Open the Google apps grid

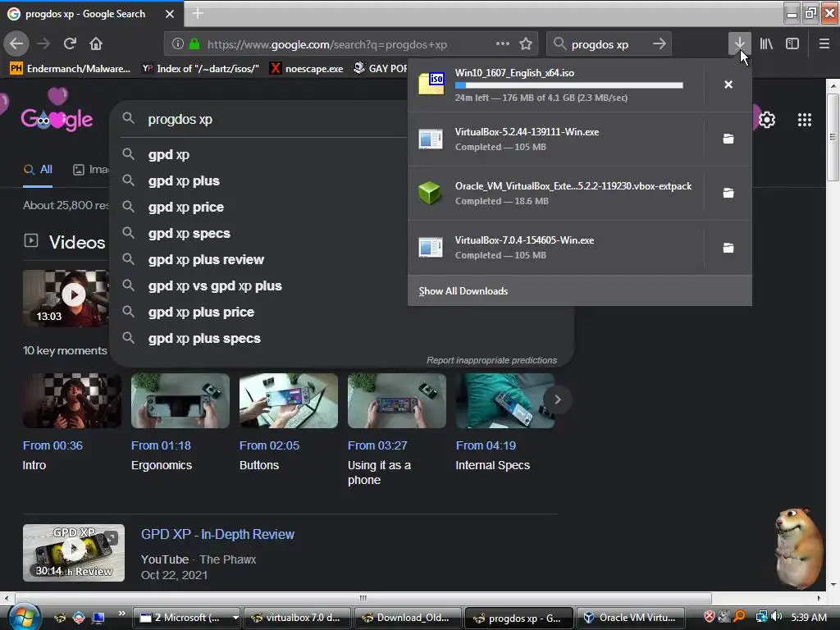[x=804, y=120]
